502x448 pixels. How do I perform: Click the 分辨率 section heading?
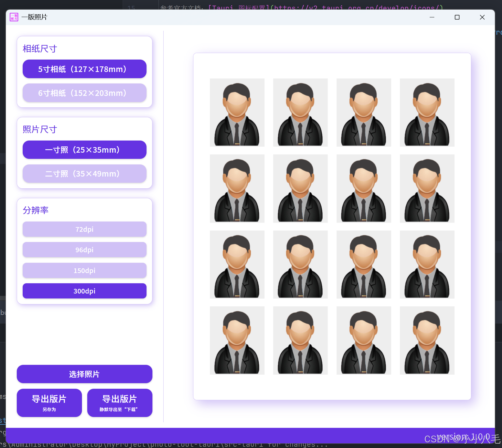pos(35,210)
